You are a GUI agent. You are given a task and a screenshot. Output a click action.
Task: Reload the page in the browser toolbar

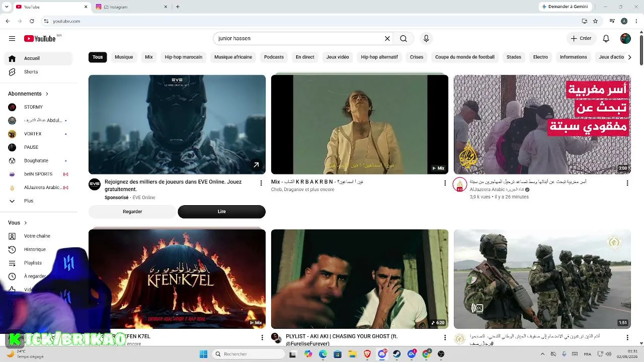click(x=32, y=21)
